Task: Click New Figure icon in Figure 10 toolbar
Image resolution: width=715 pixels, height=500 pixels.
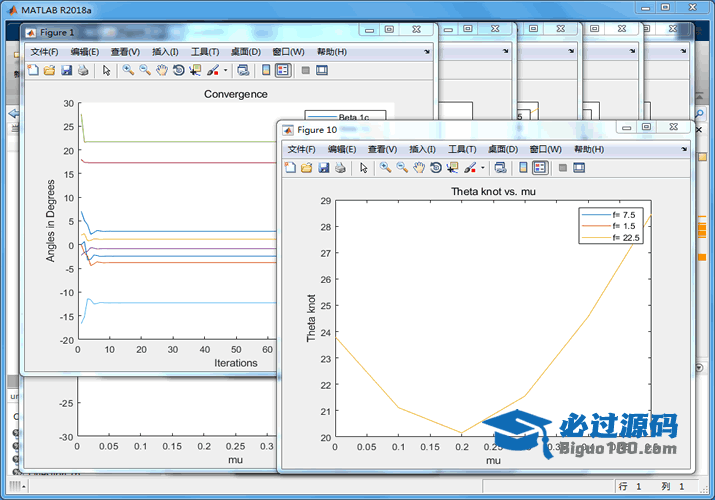Action: pyautogui.click(x=290, y=168)
